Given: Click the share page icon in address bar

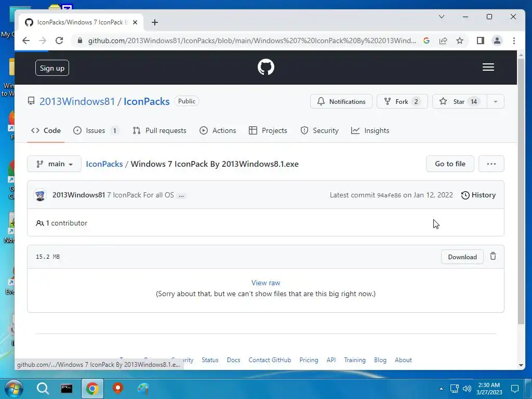Looking at the screenshot, I should [443, 41].
